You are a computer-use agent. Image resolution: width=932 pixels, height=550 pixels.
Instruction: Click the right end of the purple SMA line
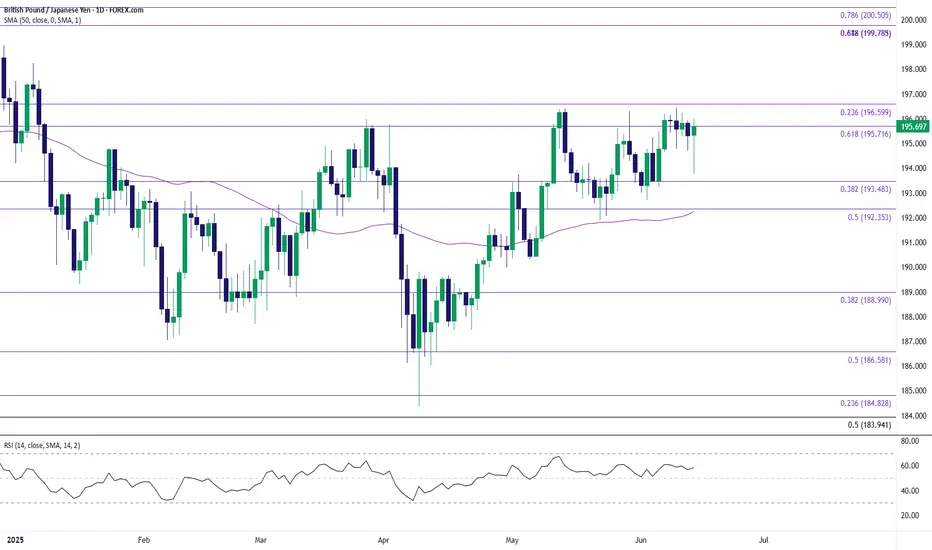693,212
